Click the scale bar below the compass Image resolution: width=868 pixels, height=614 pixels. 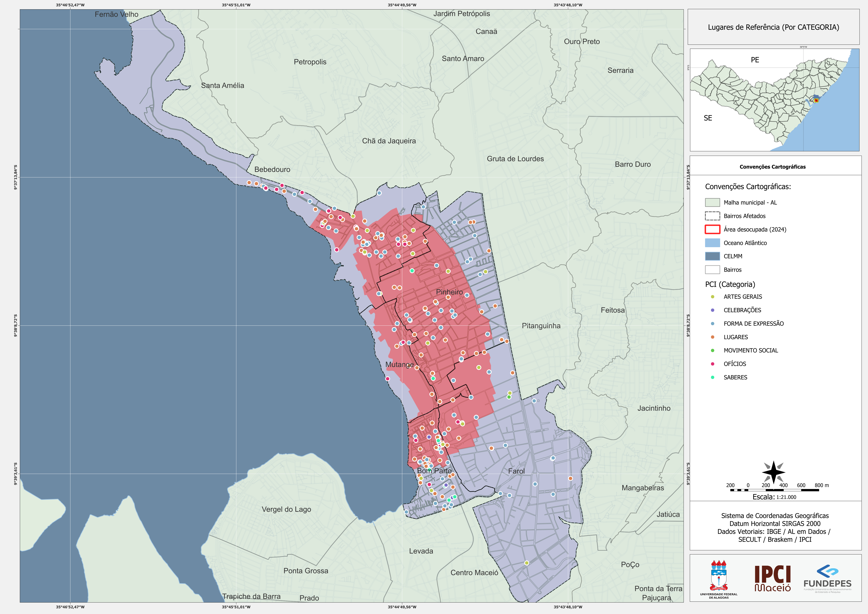(775, 490)
